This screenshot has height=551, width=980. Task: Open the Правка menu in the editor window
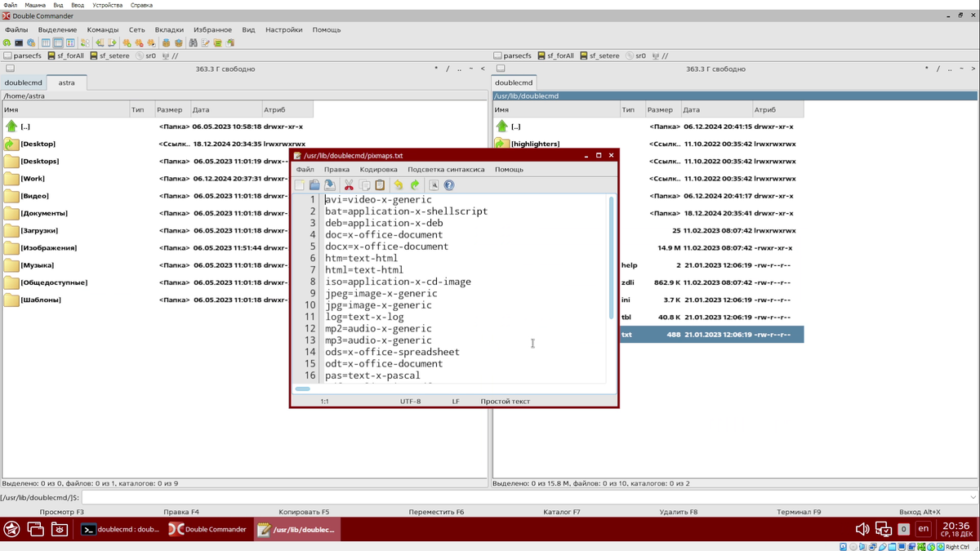coord(336,170)
